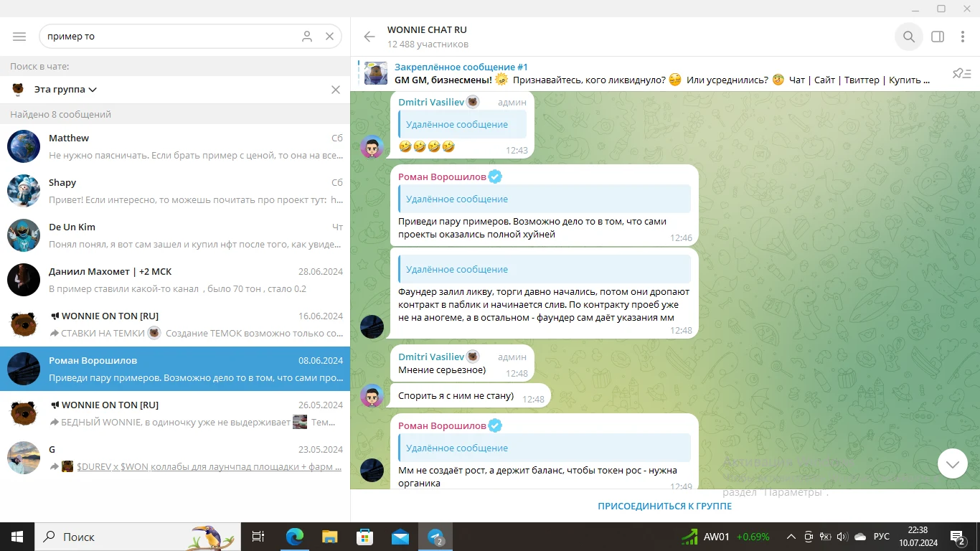Show hidden tray icons chevron
980x551 pixels.
(x=791, y=537)
